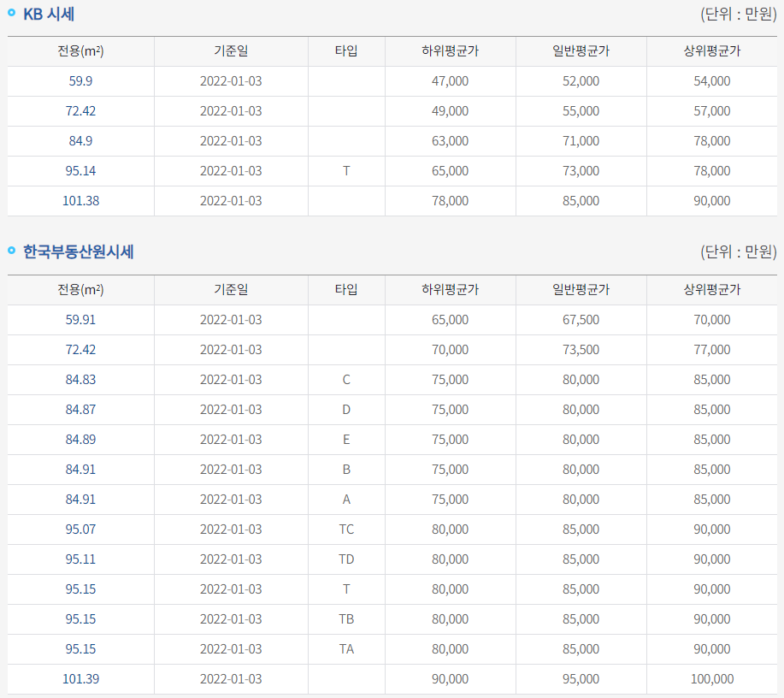Click the date in the 84.83 row

click(x=231, y=380)
